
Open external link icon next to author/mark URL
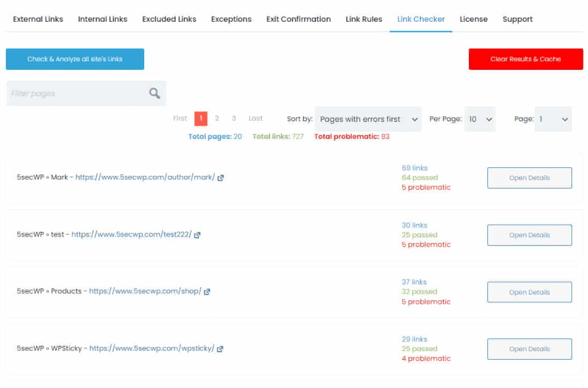pyautogui.click(x=221, y=178)
